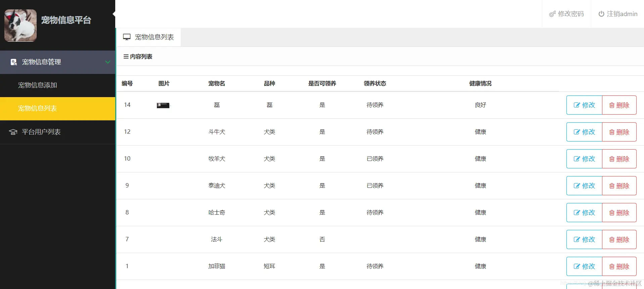
Task: Delete the 加菲猫 row
Action: pyautogui.click(x=619, y=266)
